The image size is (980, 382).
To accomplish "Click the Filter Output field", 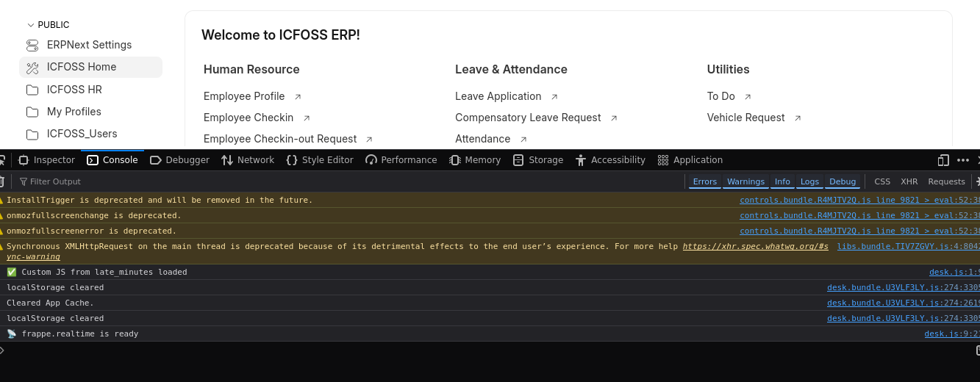I will 349,181.
